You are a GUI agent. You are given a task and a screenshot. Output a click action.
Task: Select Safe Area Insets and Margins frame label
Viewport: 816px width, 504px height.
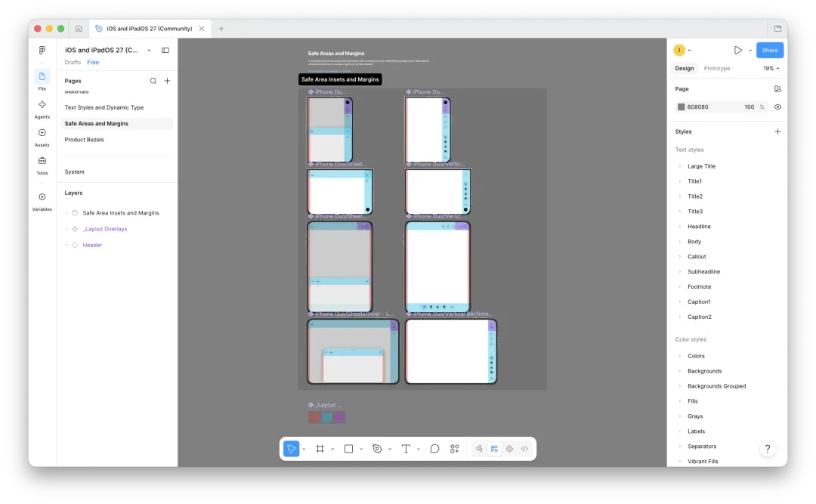point(340,79)
